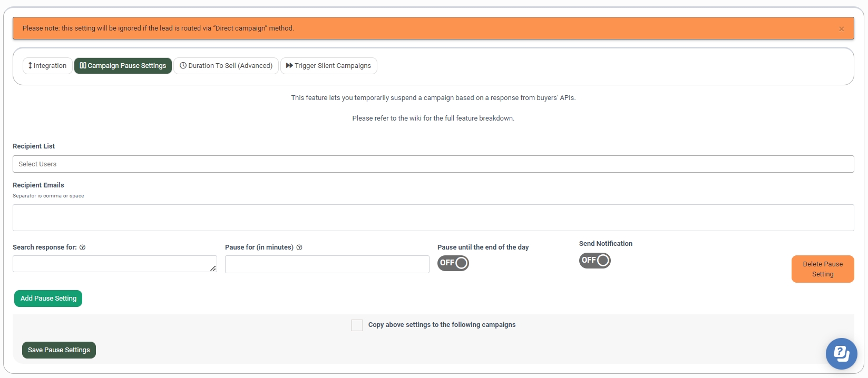This screenshot has height=378, width=868.
Task: Click the Add Pause Setting button
Action: click(48, 299)
